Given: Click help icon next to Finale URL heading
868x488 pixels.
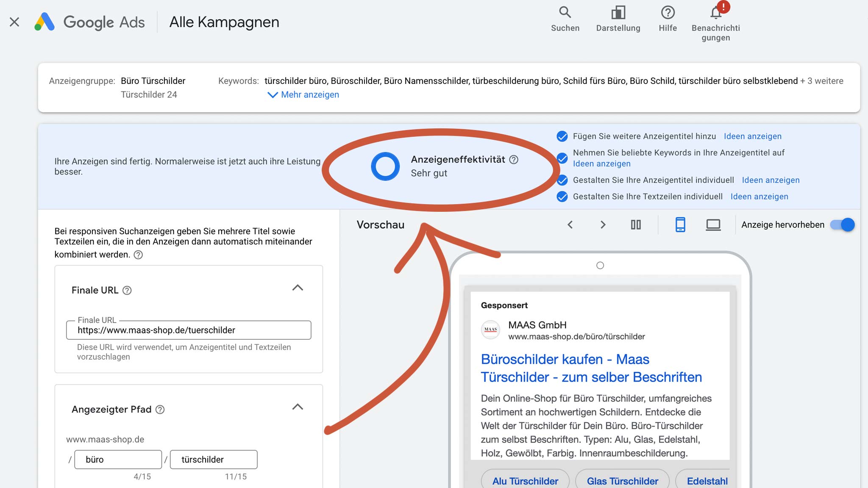Looking at the screenshot, I should (127, 290).
